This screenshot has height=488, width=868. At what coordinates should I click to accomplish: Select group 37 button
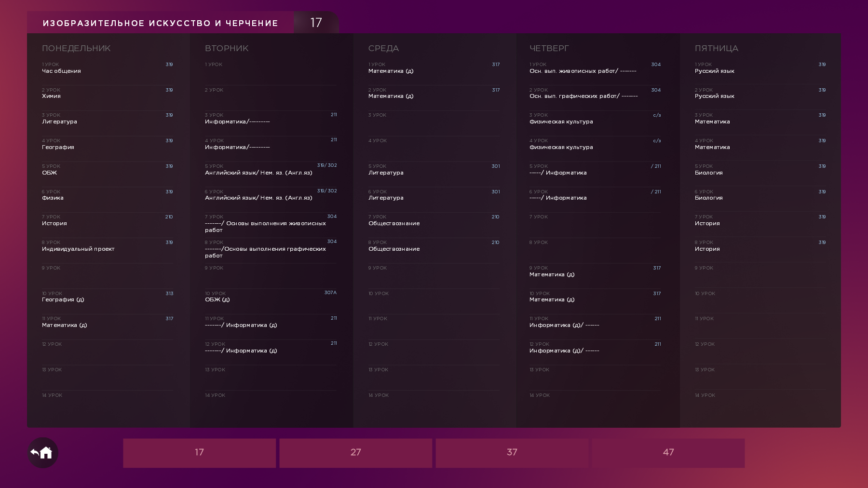(512, 453)
